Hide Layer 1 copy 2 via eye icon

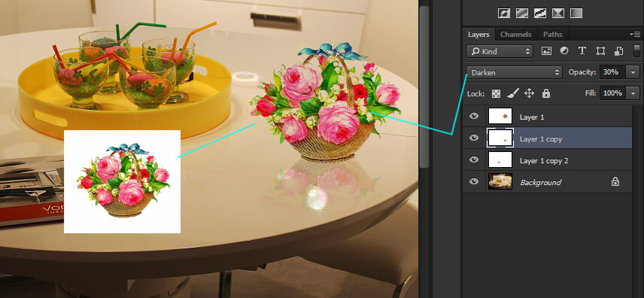coord(474,160)
